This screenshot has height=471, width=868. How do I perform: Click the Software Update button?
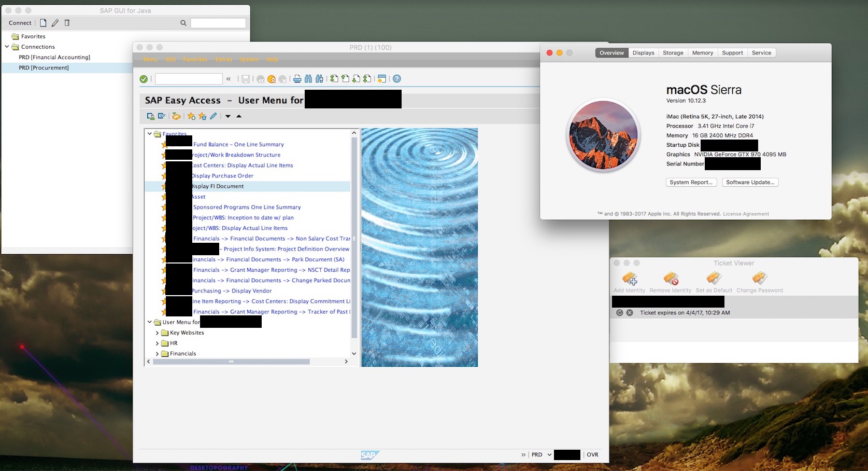[x=750, y=183]
